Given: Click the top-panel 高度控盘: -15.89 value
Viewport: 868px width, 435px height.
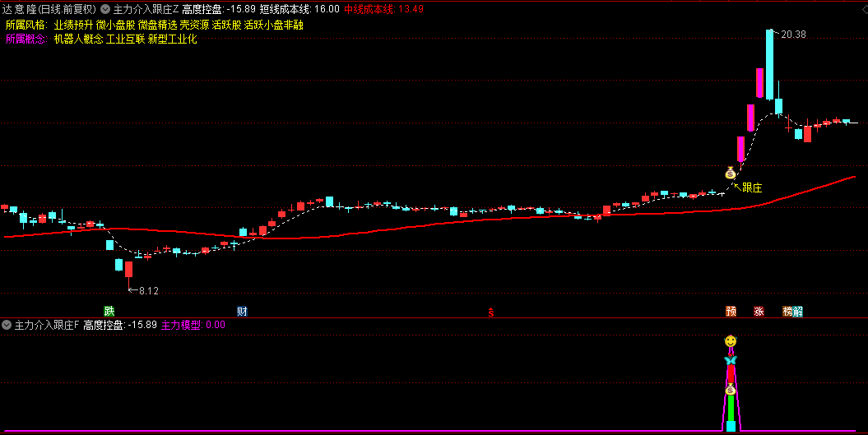Looking at the screenshot, I should coord(219,9).
